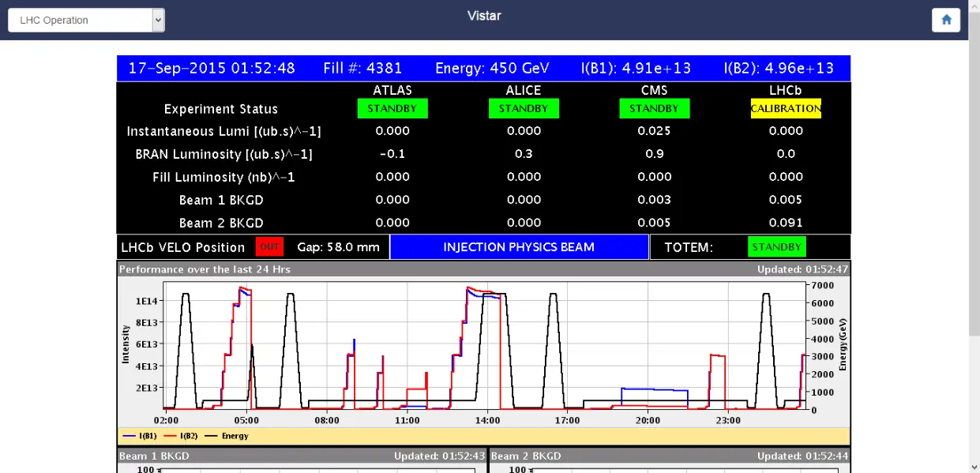Click Performance over the last 24 Hrs title
Image resolution: width=980 pixels, height=473 pixels.
coord(205,269)
